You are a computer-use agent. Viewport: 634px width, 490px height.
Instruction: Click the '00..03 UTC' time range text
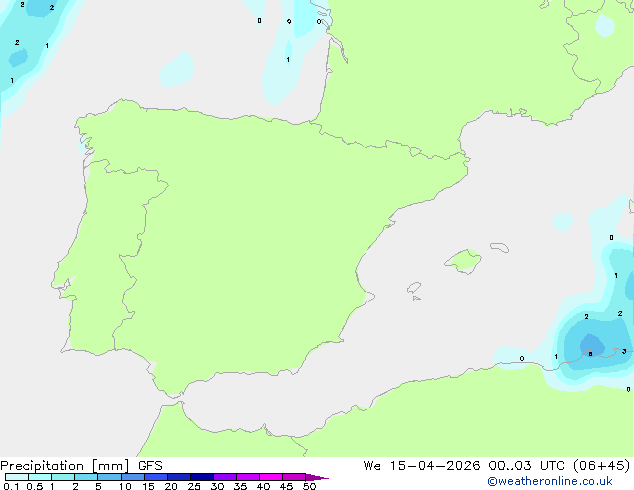point(526,466)
